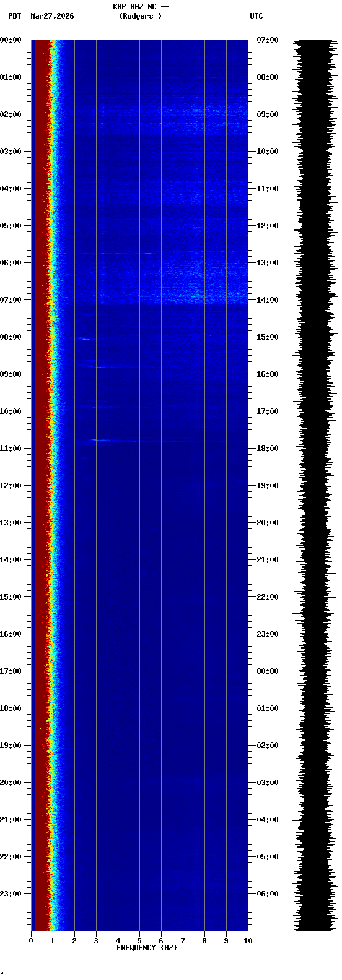This screenshot has height=980, width=342.
Task: Click frequency axis tick label '5'
Action: point(139,941)
